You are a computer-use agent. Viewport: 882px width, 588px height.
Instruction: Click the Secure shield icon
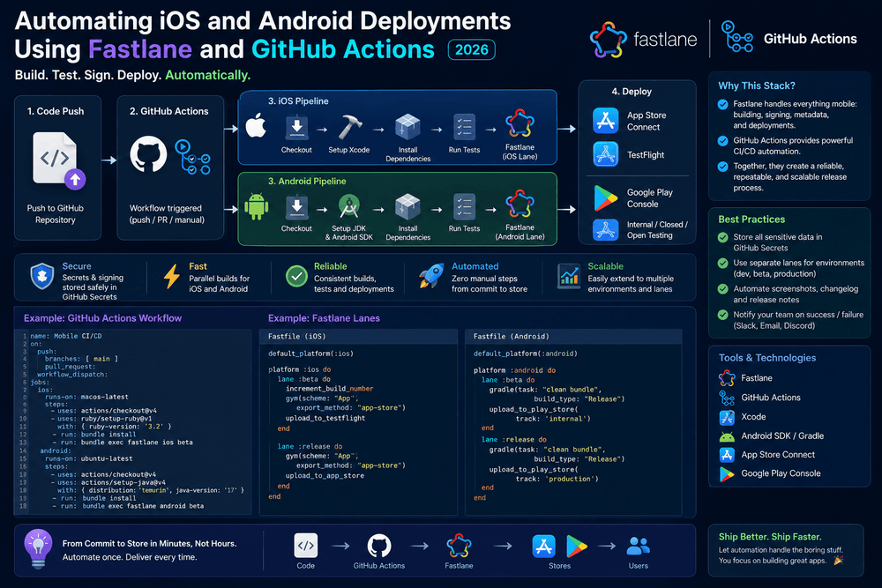click(x=42, y=276)
